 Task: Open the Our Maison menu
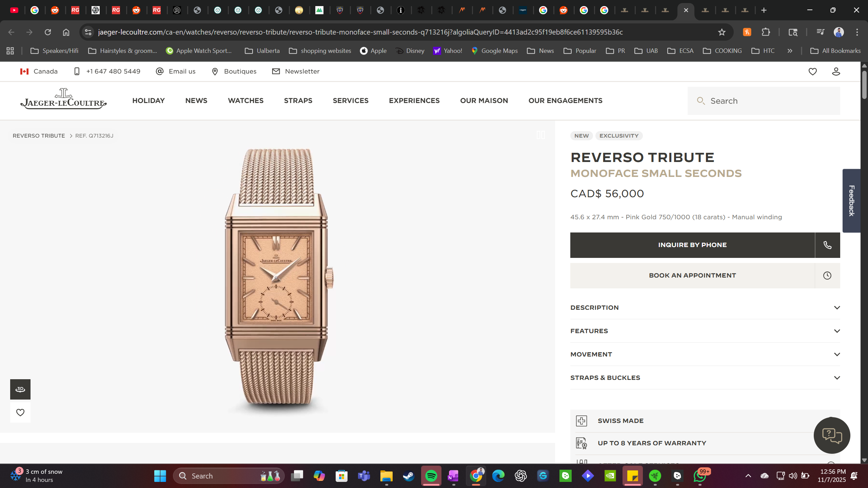[484, 101]
